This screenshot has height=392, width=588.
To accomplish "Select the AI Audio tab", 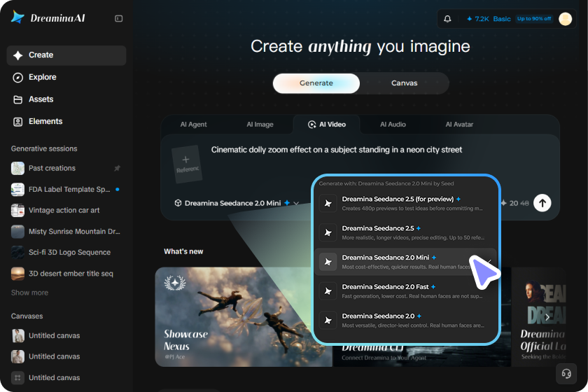I will click(393, 125).
